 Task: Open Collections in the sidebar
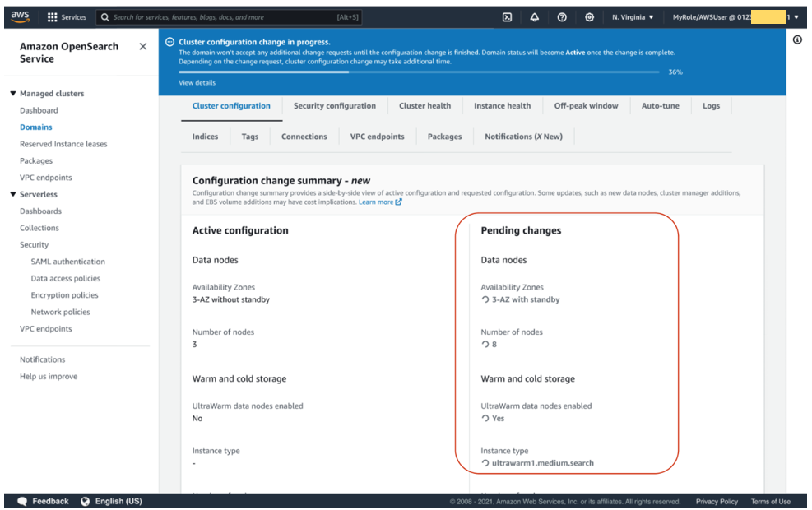coord(39,228)
